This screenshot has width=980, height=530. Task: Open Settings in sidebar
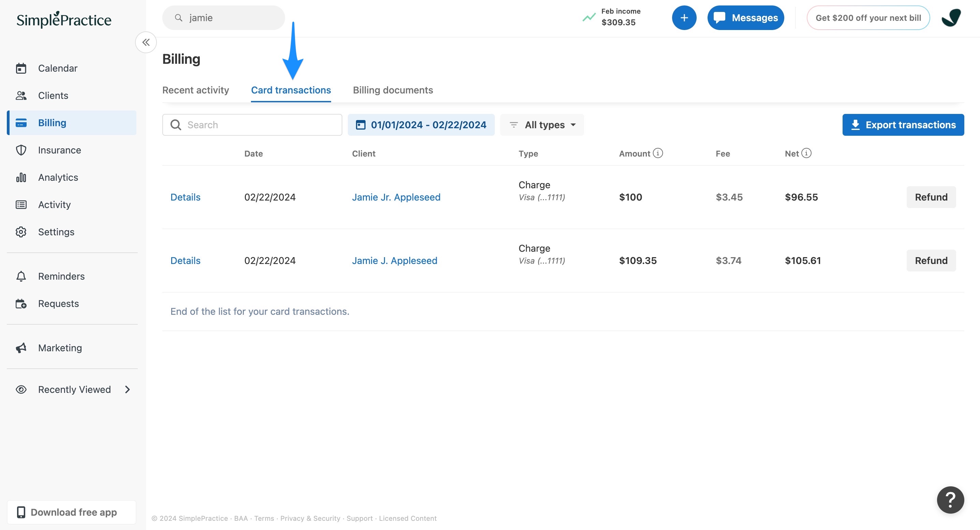pyautogui.click(x=72, y=232)
